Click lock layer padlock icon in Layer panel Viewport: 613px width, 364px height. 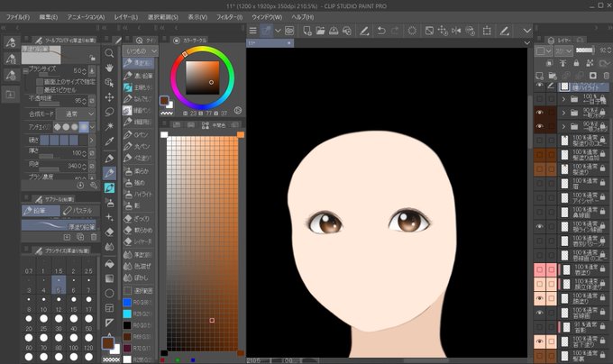click(x=576, y=63)
